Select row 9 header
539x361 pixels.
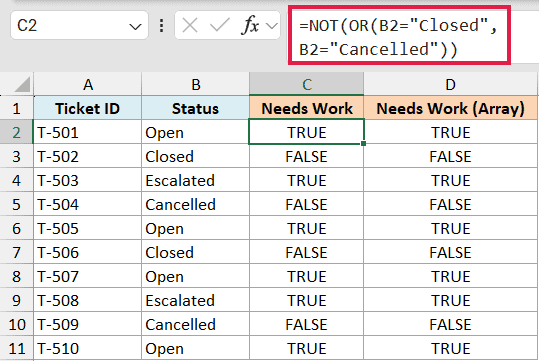(x=16, y=300)
